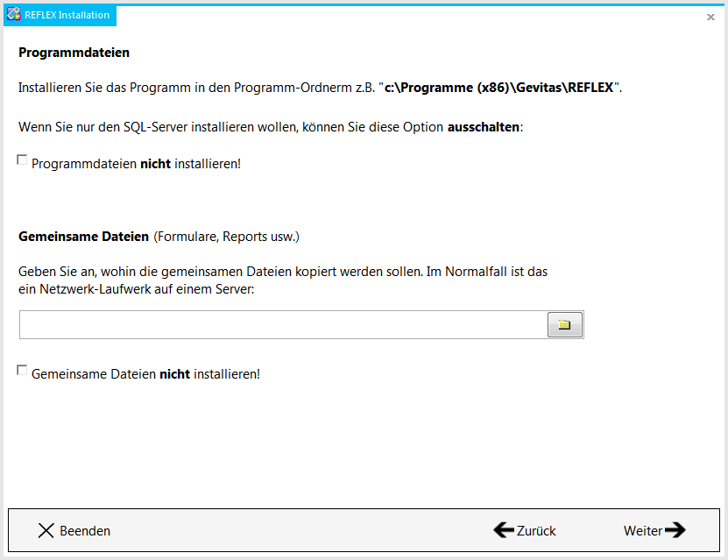728x560 pixels.
Task: Click the text '(Formulare, Reports usw.)'
Action: click(227, 237)
